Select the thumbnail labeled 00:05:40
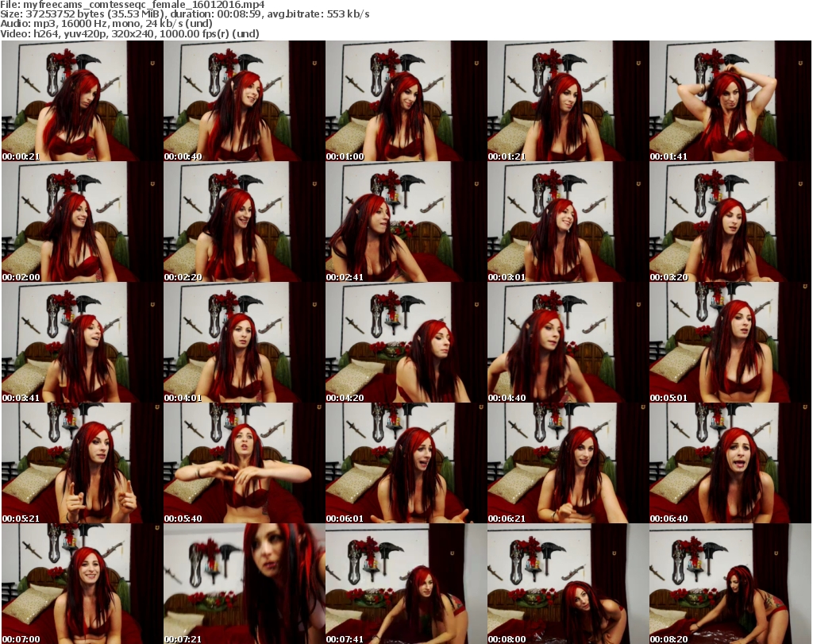Viewport: 813px width, 644px height. [245, 463]
